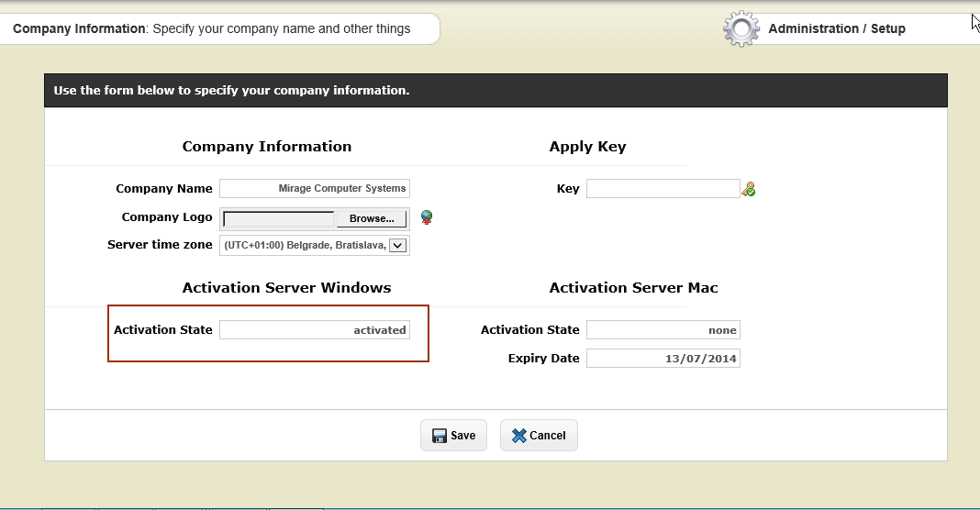Click the apply key icon next to Key field
980x510 pixels.
[749, 189]
